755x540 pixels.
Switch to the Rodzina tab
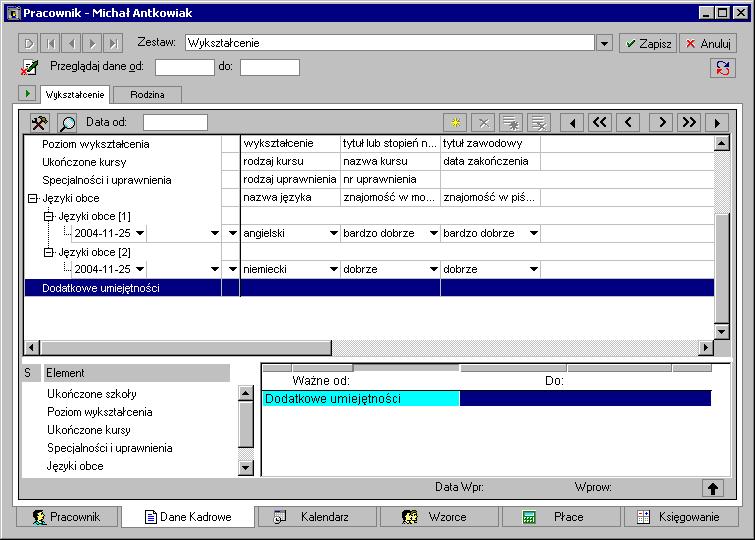147,94
